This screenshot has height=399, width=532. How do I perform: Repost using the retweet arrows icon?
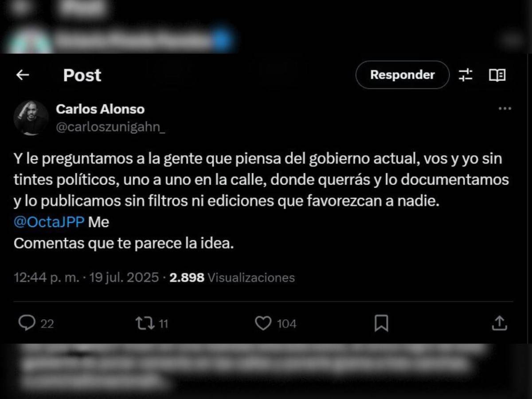point(145,323)
